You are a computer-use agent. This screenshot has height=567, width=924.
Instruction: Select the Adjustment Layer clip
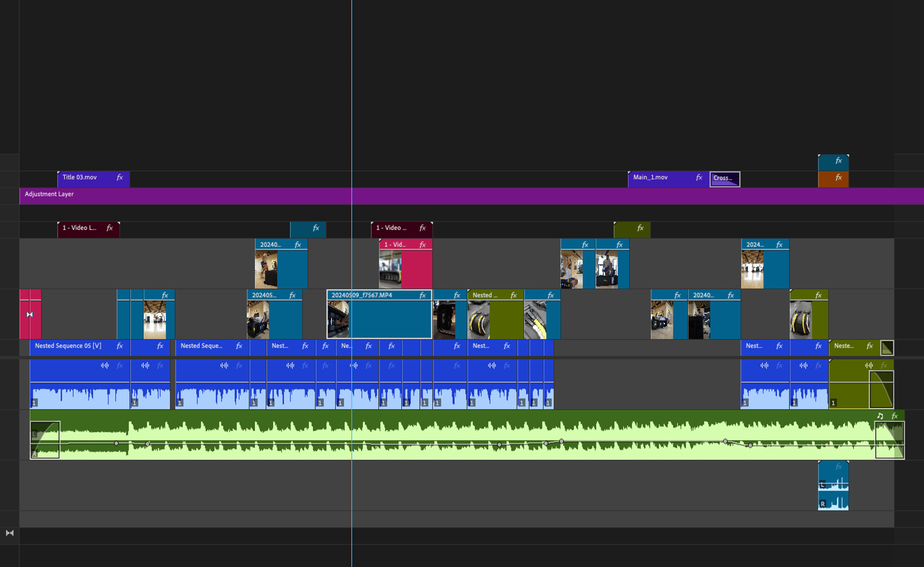pos(472,196)
